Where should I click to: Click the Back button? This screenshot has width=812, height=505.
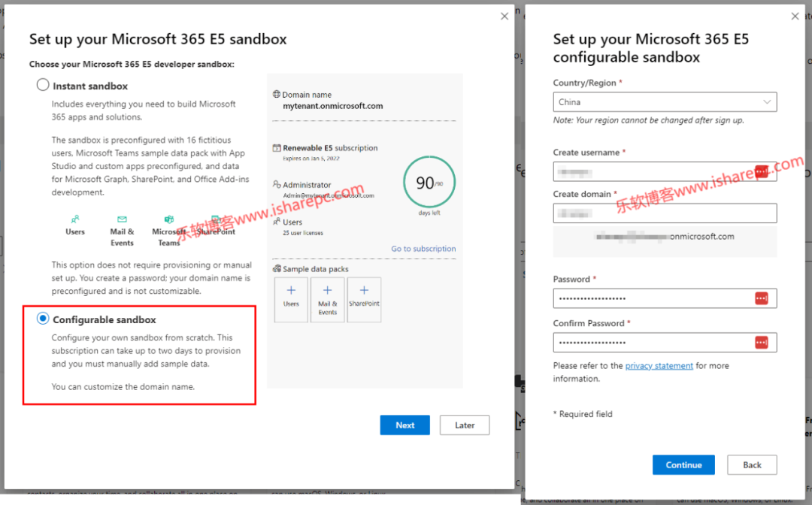tap(752, 465)
